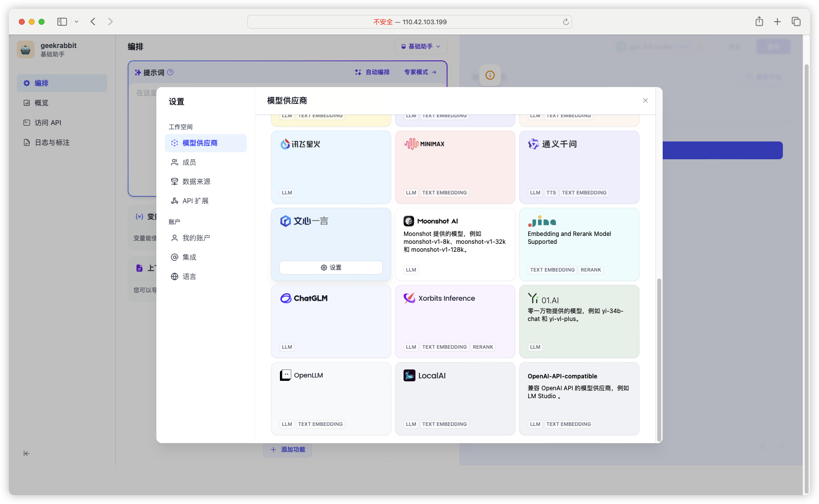Switch to 专家模式
Viewport: 819px width, 504px height.
[x=420, y=72]
